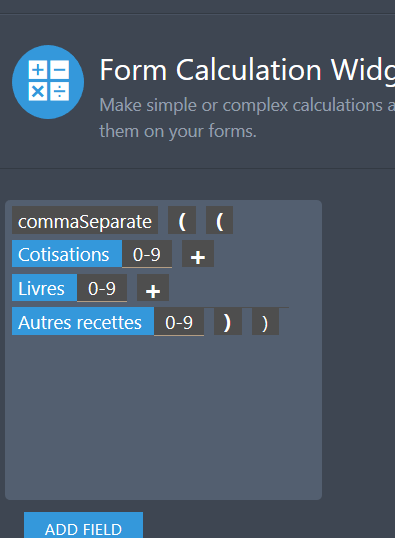
Task: Click the first opening parenthesis token
Action: tap(182, 220)
